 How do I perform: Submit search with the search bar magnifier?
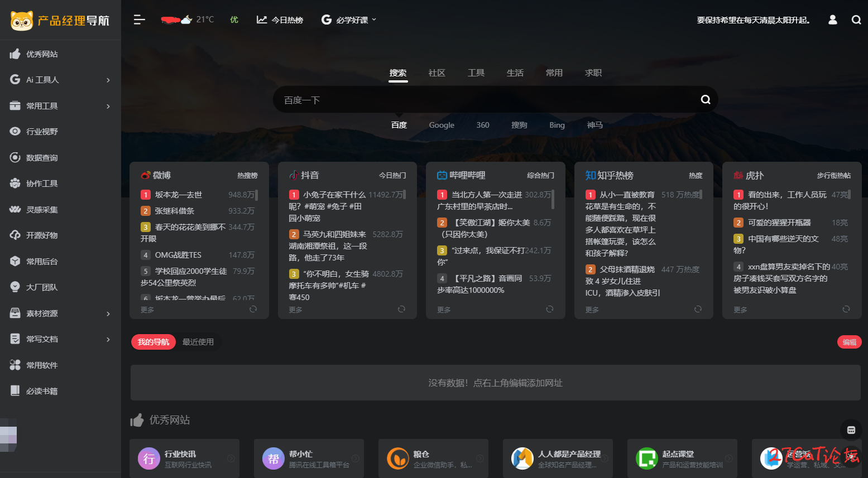pyautogui.click(x=706, y=100)
